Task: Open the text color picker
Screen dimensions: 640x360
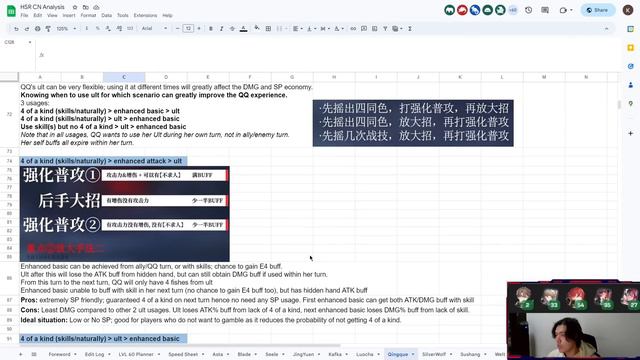Action: click(x=244, y=29)
